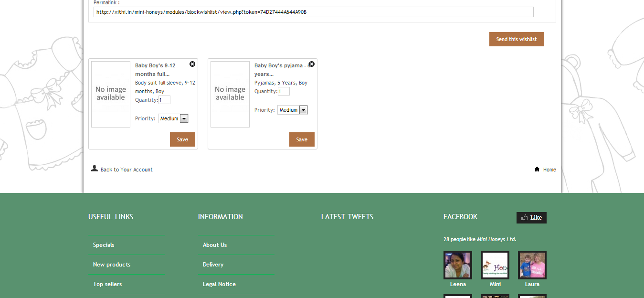Open the New products footer link
This screenshot has width=644, height=298.
click(112, 265)
